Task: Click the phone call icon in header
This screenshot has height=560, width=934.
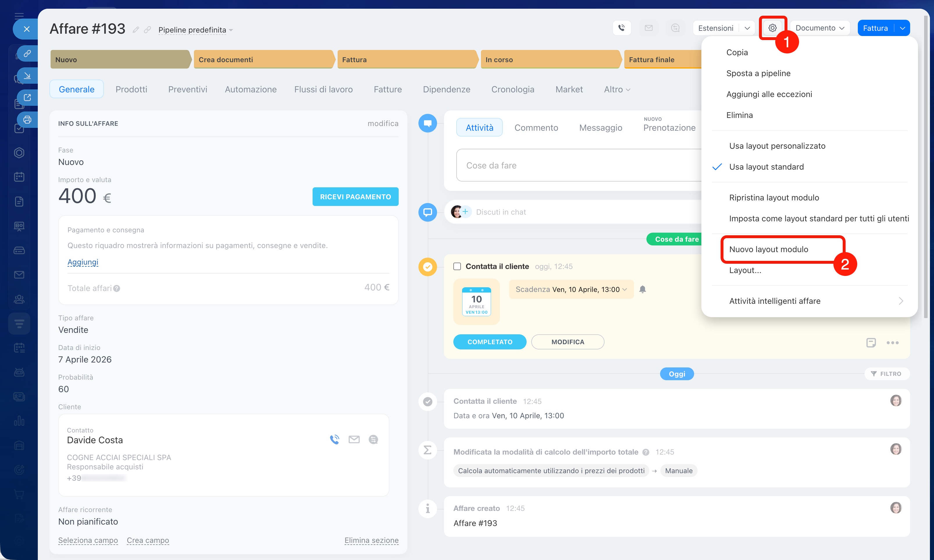Action: click(621, 28)
